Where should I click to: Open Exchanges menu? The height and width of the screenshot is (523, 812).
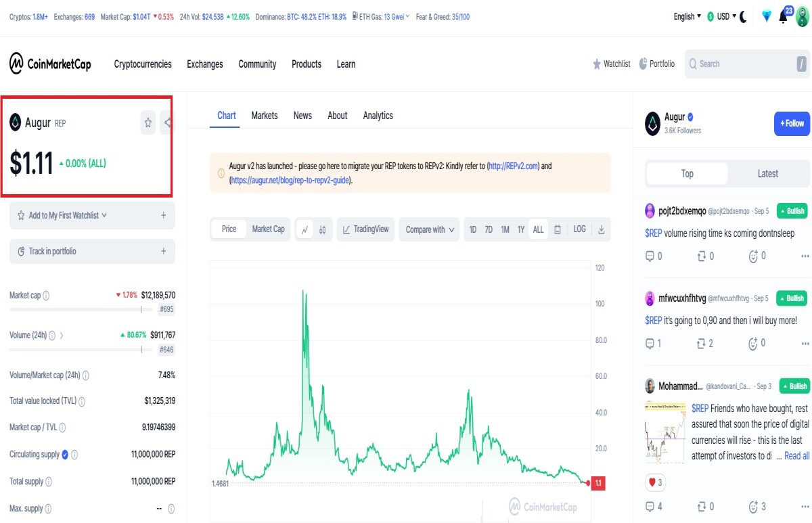pyautogui.click(x=205, y=64)
